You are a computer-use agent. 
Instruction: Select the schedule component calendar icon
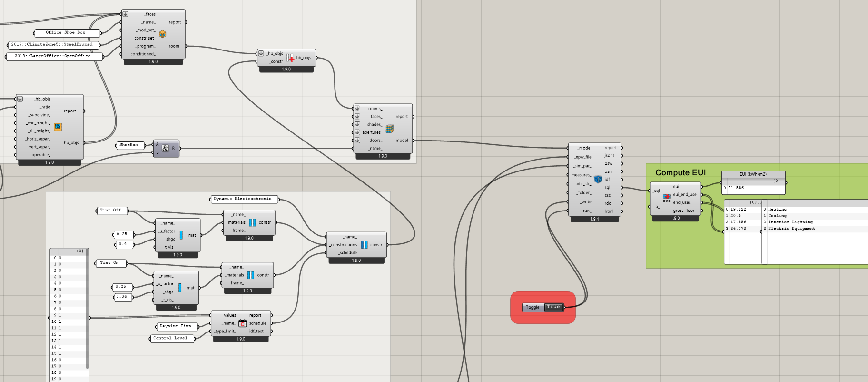tap(242, 323)
